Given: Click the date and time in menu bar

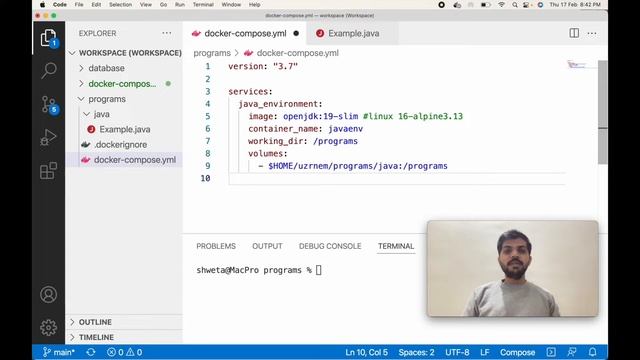Looking at the screenshot, I should point(575,4).
